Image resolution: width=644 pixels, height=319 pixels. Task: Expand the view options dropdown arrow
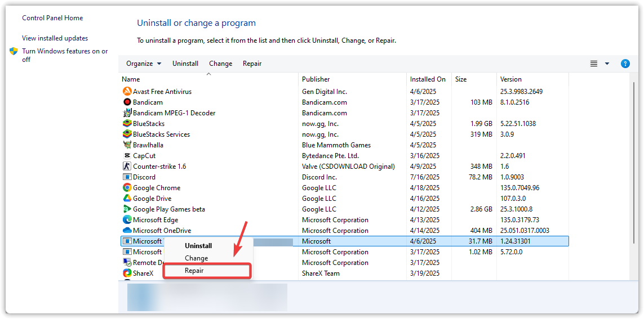[x=607, y=64]
